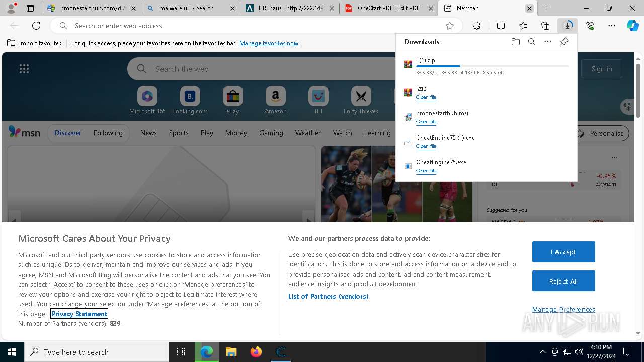Close the New tab tab
Screen dimensions: 644x362
529,8
